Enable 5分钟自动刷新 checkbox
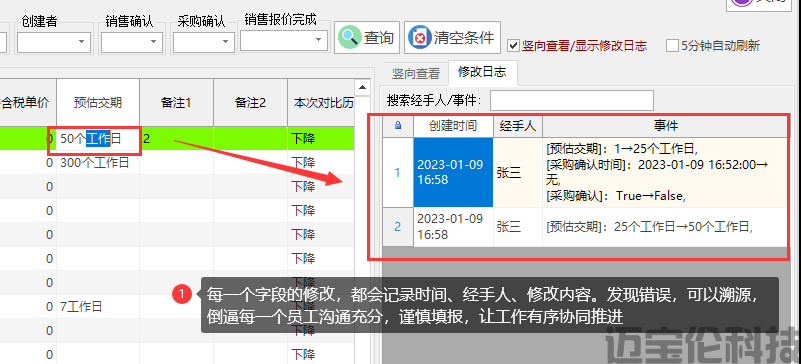This screenshot has height=364, width=801. [672, 46]
